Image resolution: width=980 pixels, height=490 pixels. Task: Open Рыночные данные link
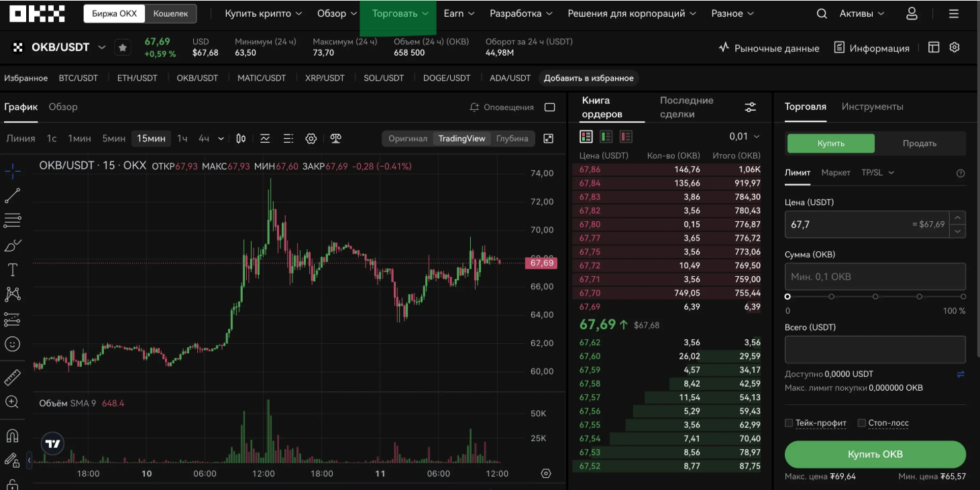coord(769,48)
